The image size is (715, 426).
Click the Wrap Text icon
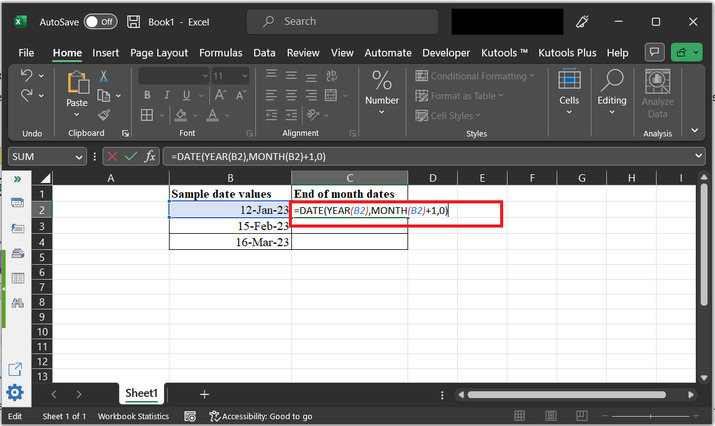pyautogui.click(x=332, y=75)
